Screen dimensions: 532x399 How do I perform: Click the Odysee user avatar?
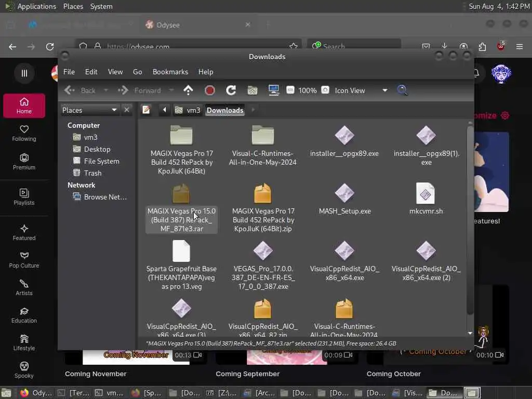pyautogui.click(x=501, y=73)
